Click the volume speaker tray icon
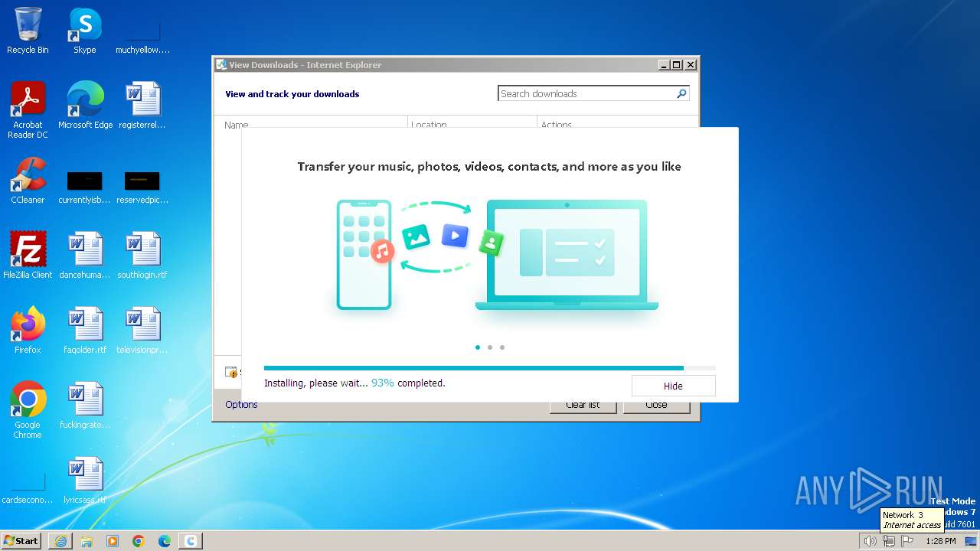Image resolution: width=980 pixels, height=551 pixels. (x=870, y=541)
